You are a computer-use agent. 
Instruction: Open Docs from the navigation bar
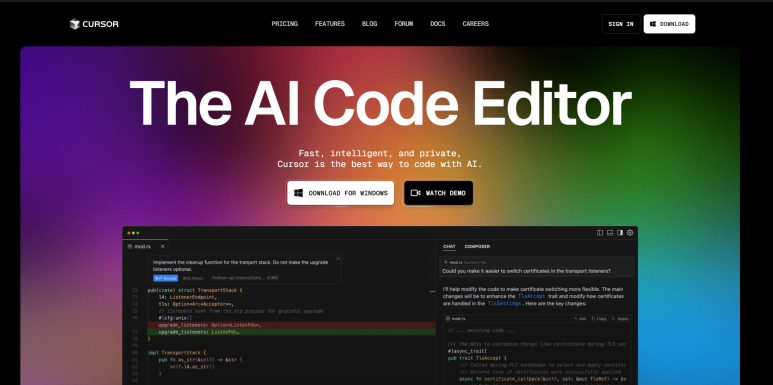click(438, 24)
